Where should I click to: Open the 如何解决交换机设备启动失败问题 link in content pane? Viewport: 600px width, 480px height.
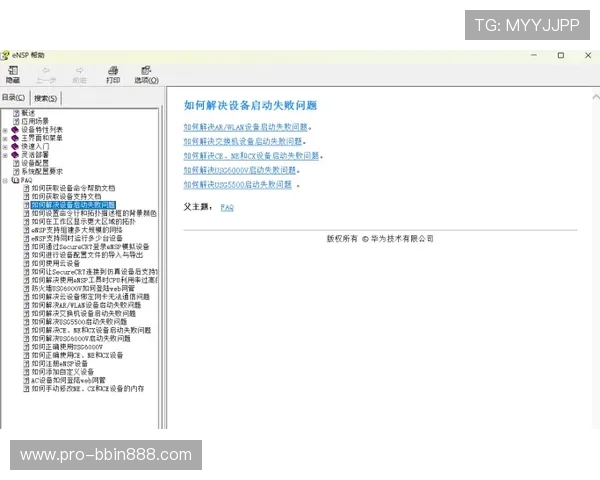pyautogui.click(x=243, y=142)
